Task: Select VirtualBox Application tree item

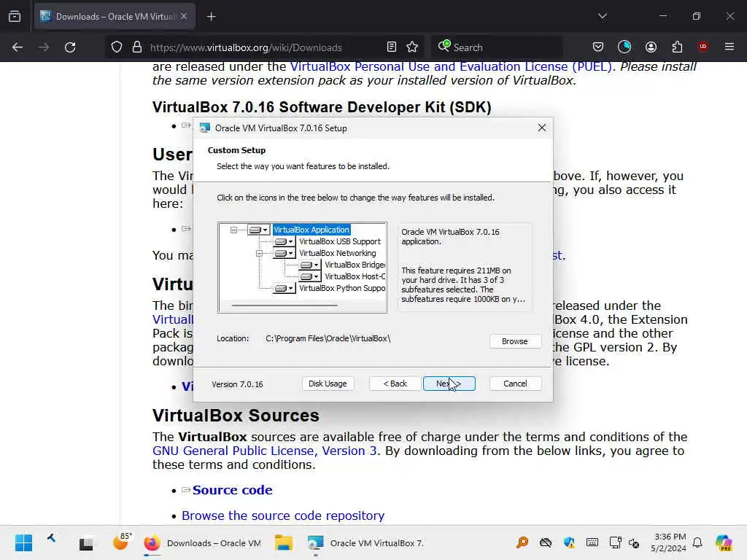Action: [311, 230]
